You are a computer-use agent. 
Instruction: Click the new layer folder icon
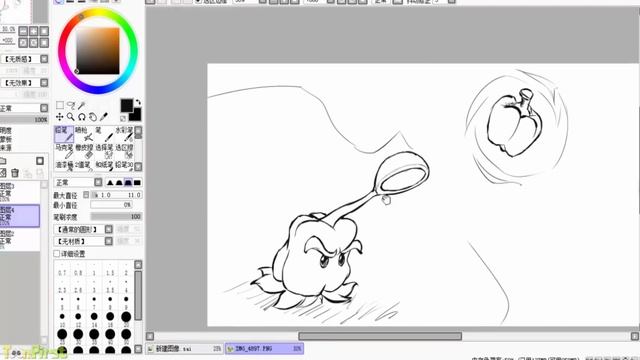3,161
